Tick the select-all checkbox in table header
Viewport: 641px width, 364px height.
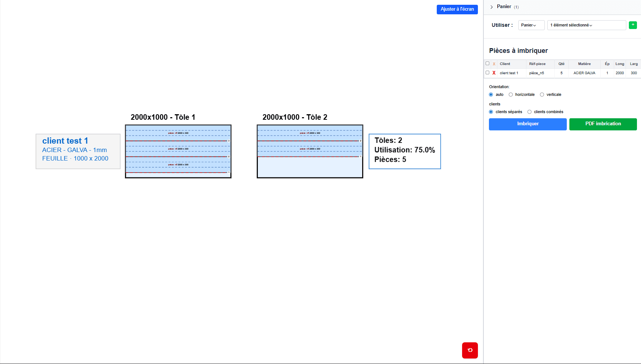click(x=487, y=64)
